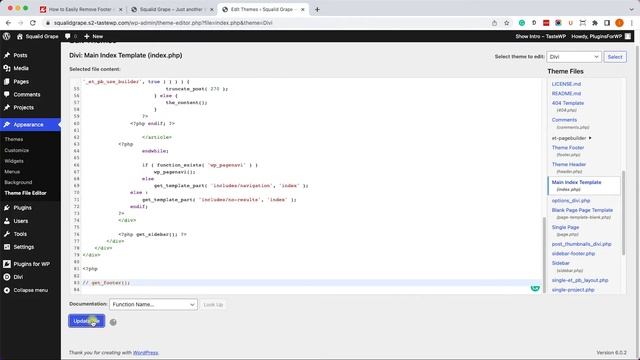Click Show Intro - TasteWP link
This screenshot has height=360, width=640.
click(x=540, y=36)
